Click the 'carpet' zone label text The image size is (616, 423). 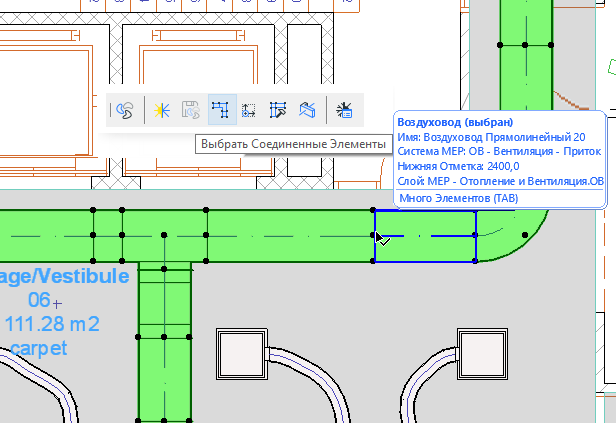pyautogui.click(x=38, y=349)
